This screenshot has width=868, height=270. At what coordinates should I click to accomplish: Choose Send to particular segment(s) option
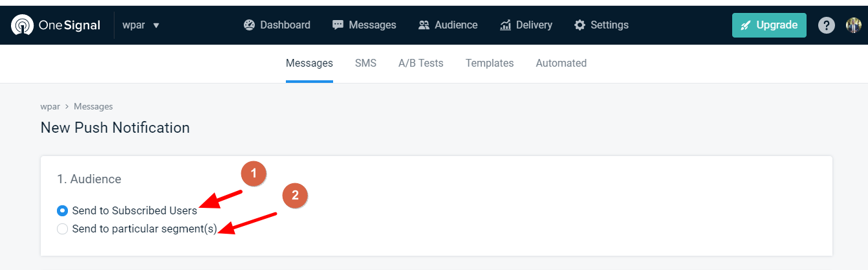click(62, 229)
